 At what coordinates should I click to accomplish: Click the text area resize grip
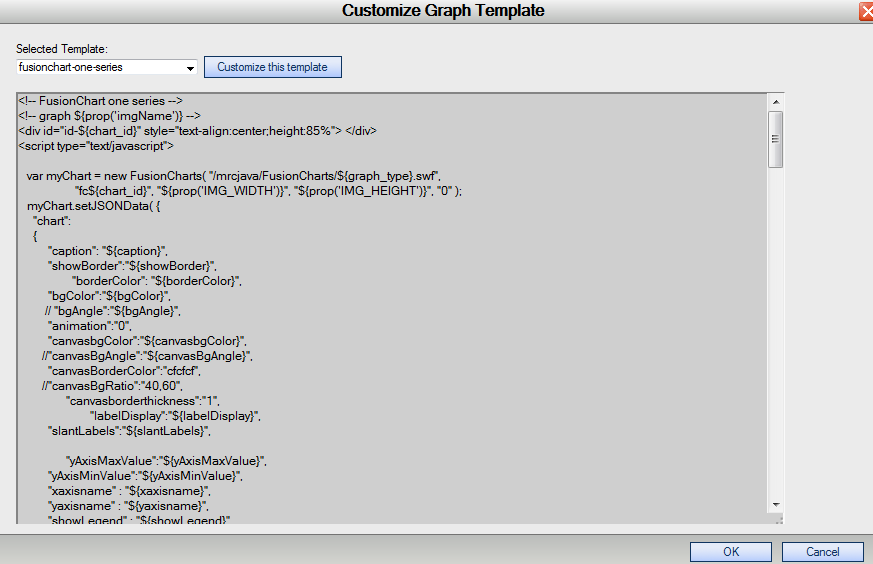779,520
